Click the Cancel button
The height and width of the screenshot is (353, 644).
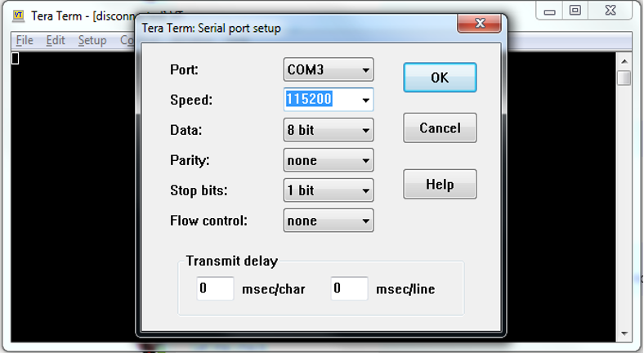click(x=440, y=128)
